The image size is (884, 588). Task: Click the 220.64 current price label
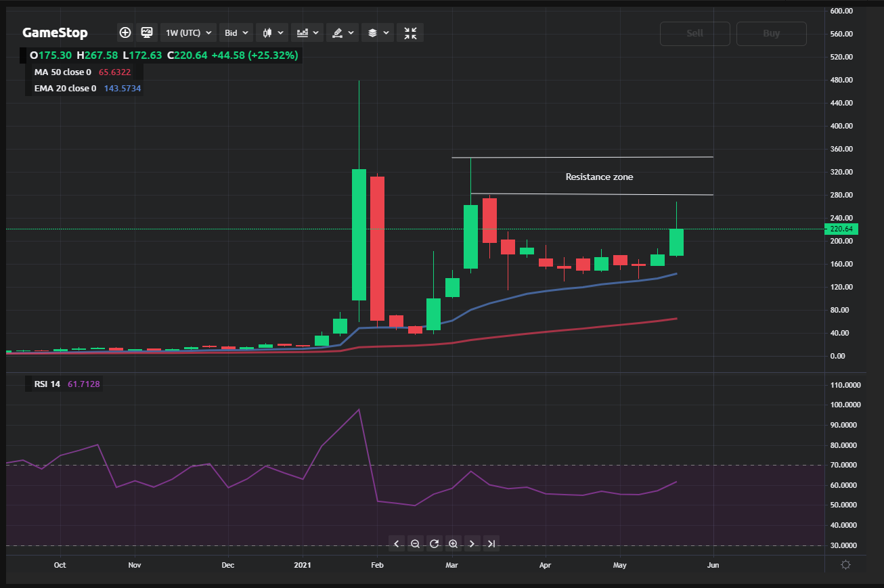[x=841, y=229]
